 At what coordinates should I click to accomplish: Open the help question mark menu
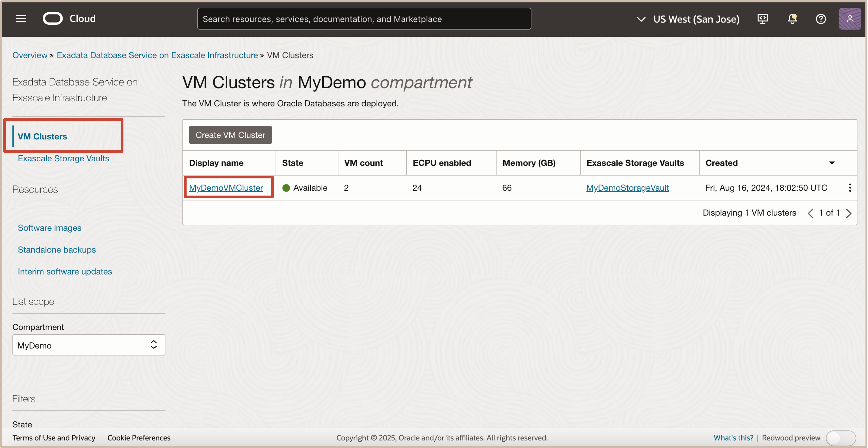[821, 19]
